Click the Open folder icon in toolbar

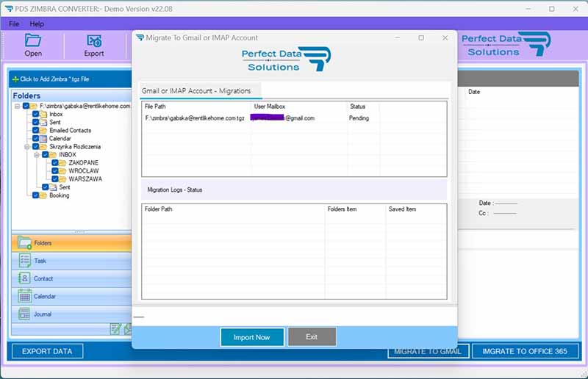[x=33, y=40]
